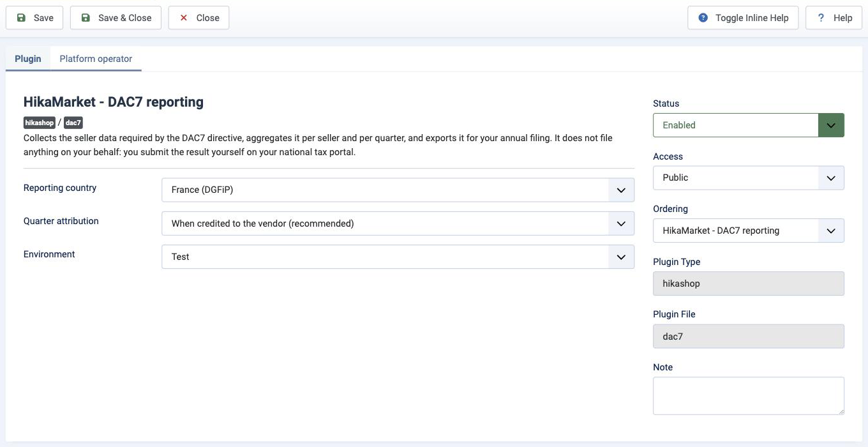Toggle Inline Help in the toolbar
This screenshot has width=868, height=447.
tap(743, 18)
